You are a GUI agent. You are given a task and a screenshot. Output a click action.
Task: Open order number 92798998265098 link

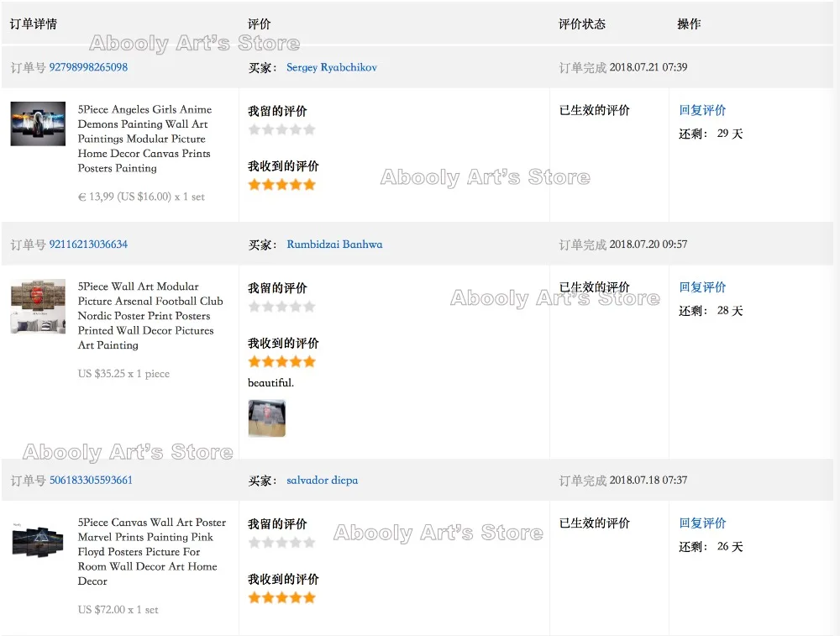click(88, 67)
